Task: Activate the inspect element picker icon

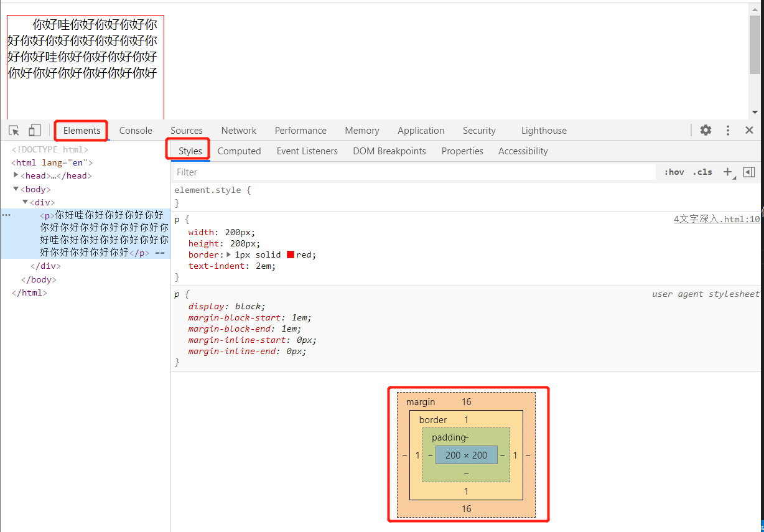Action: 14,131
